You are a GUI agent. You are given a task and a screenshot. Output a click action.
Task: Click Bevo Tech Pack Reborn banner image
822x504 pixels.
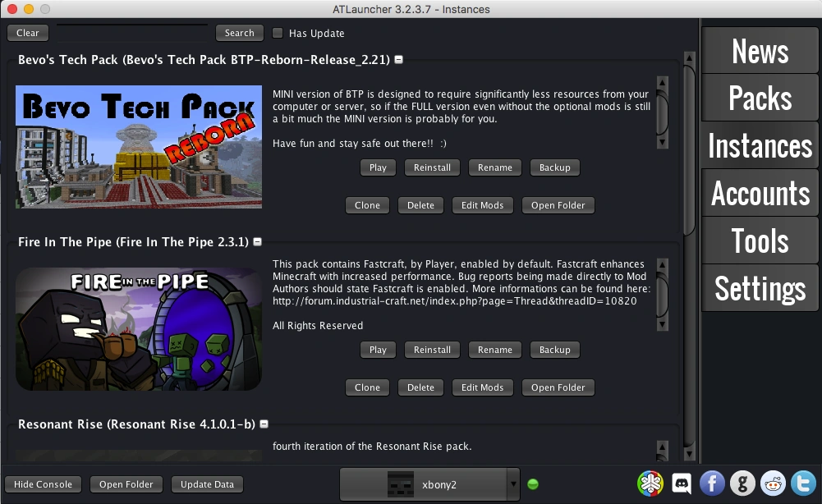coord(139,147)
